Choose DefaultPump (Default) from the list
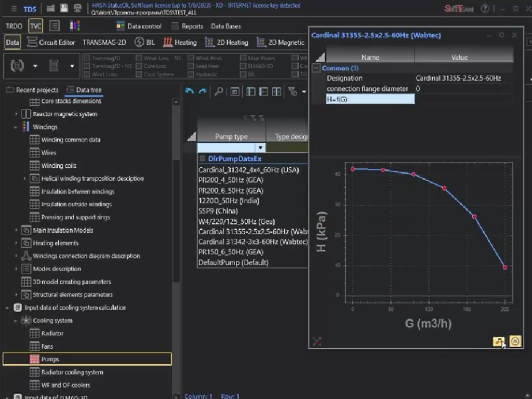This screenshot has height=399, width=532. pyautogui.click(x=233, y=262)
